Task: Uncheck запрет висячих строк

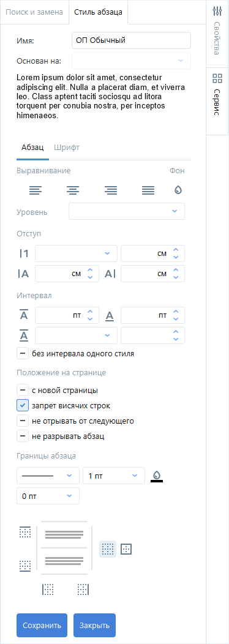Action: point(23,405)
